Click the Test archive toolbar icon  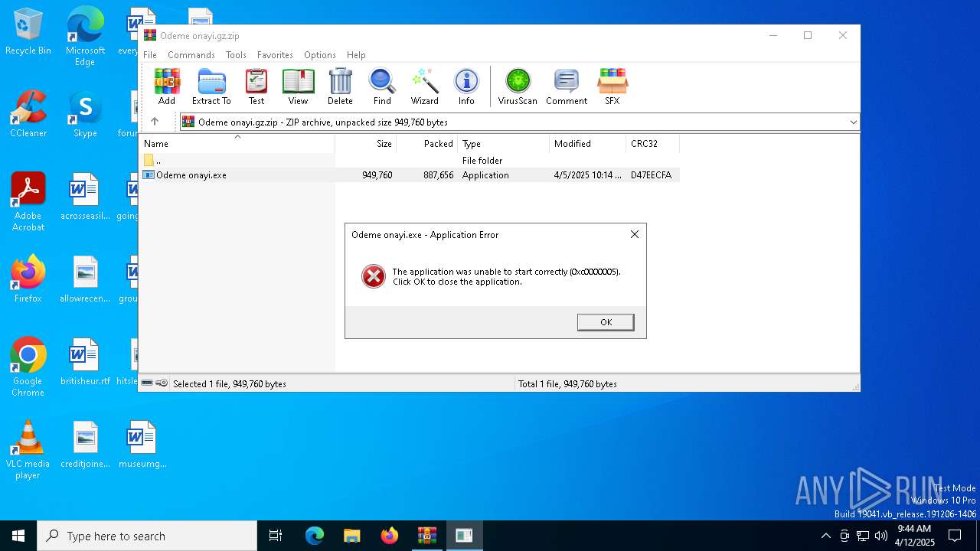256,86
